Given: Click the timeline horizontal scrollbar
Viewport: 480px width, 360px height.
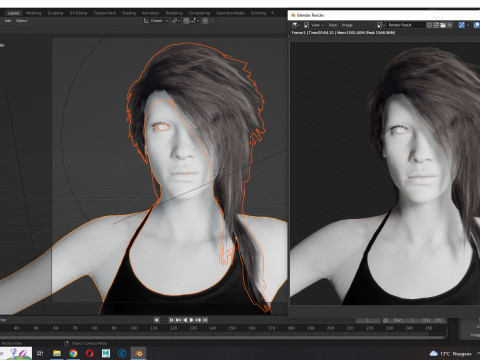Looking at the screenshot, I should pyautogui.click(x=222, y=337).
